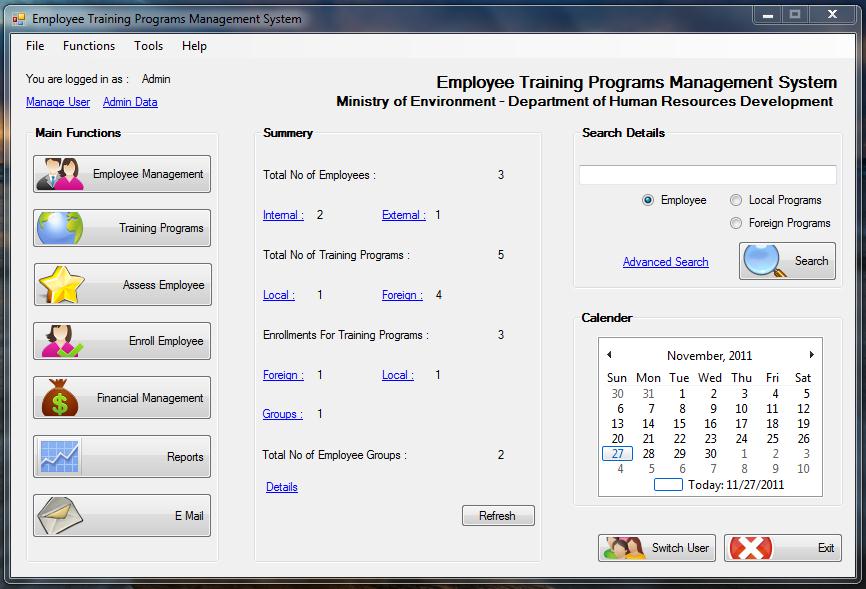
Task: Select November 15 in the calendar
Action: pos(679,424)
